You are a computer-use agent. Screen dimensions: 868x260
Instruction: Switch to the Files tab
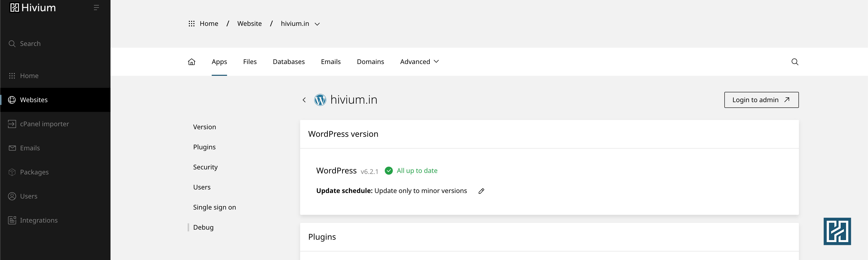tap(250, 62)
